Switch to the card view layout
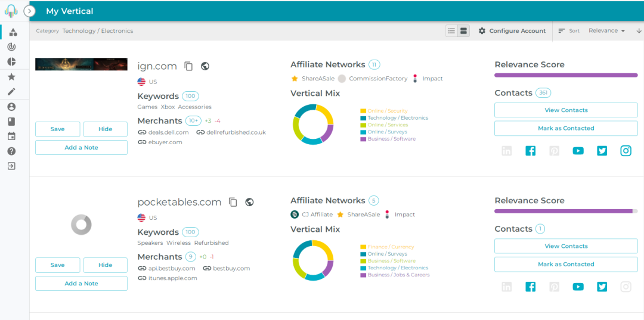This screenshot has height=320, width=644. pyautogui.click(x=464, y=31)
